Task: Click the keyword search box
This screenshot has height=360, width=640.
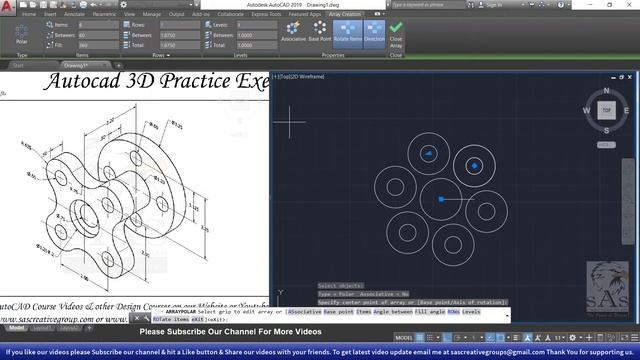Action: [x=428, y=5]
